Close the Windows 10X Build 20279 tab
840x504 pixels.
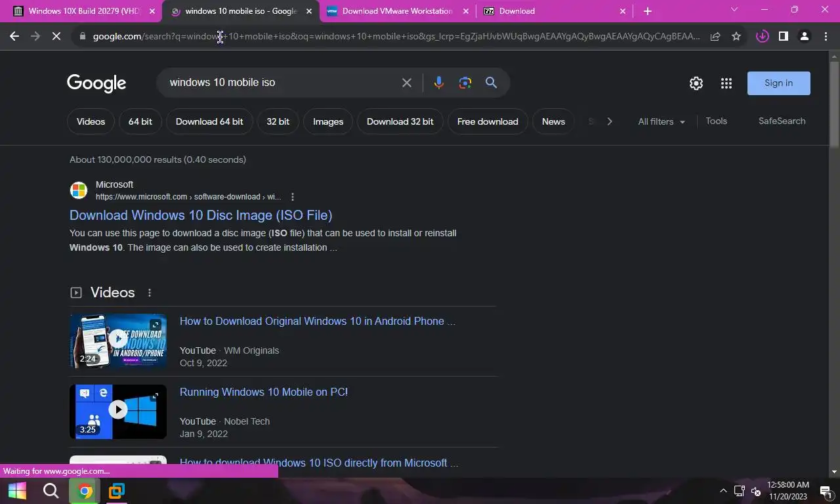(152, 11)
